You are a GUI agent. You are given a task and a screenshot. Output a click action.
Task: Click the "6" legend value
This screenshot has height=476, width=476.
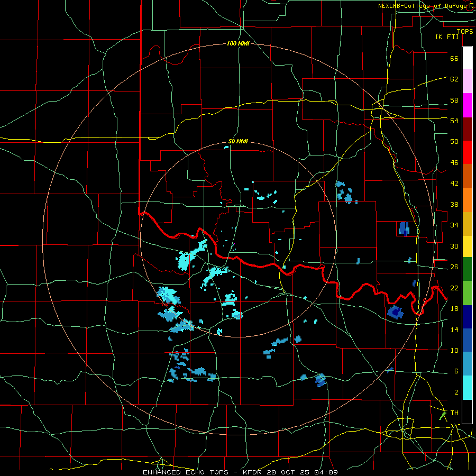point(456,371)
